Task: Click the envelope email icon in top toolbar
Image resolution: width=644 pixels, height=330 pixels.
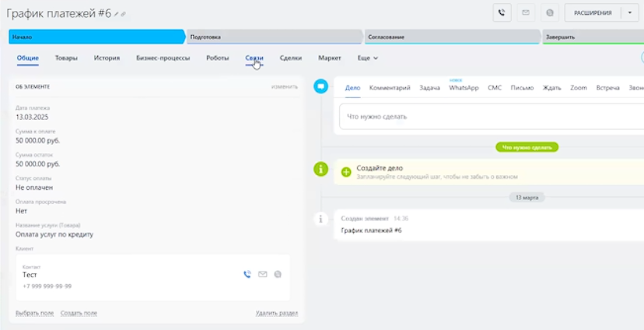Action: [x=526, y=13]
